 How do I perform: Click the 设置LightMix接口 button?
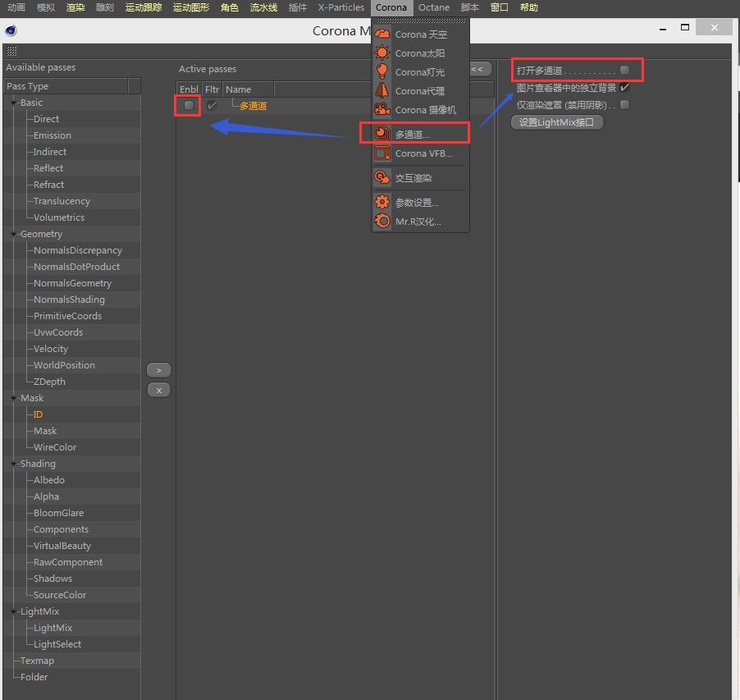pos(557,122)
